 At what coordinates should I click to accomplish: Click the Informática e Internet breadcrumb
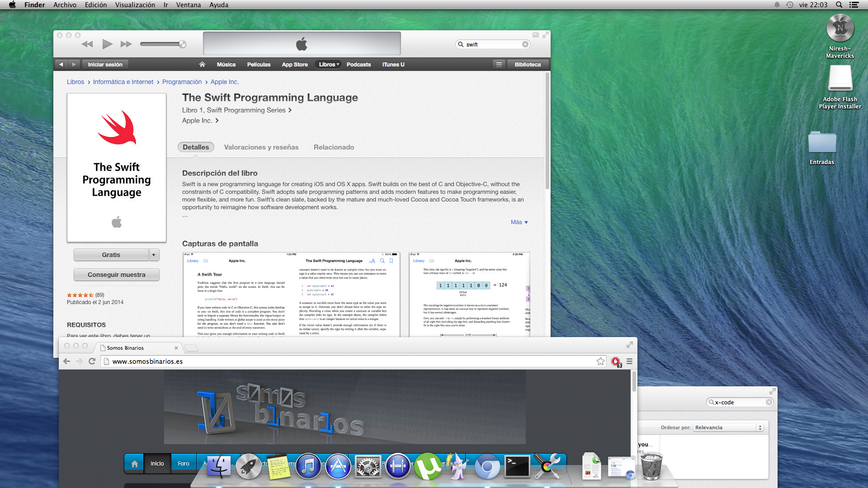(123, 82)
